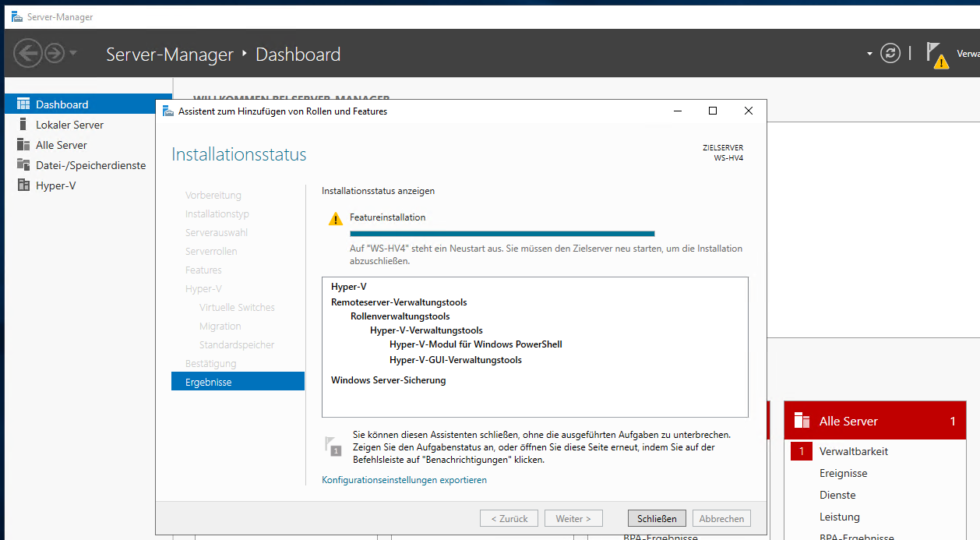Screen dimensions: 980x540
Task: Click Hyper-V-Verwaltungstools in results list
Action: click(426, 330)
